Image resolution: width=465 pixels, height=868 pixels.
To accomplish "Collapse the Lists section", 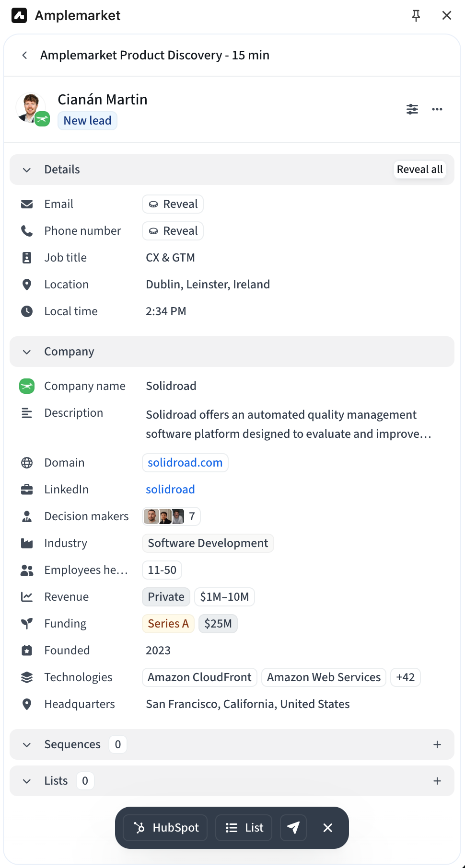I will [x=27, y=781].
